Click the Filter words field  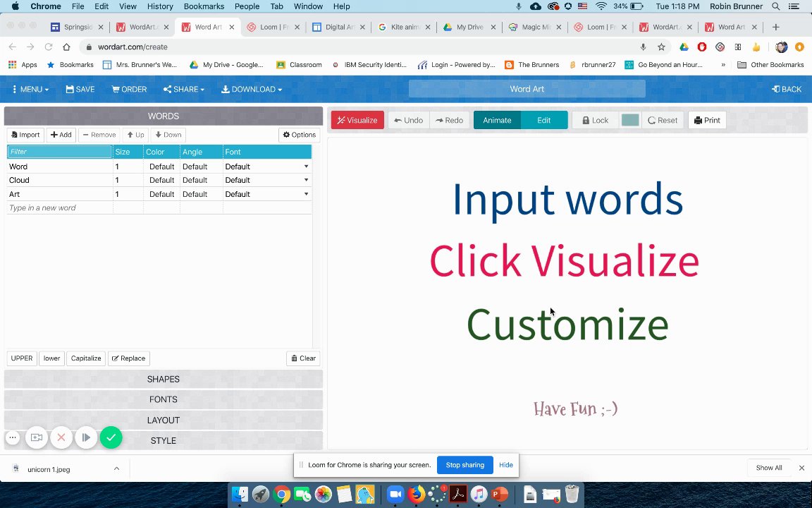point(59,152)
